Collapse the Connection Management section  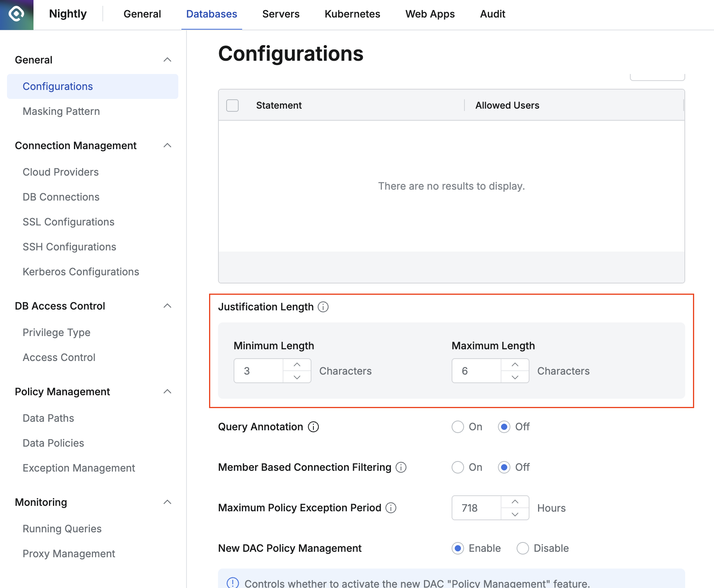(167, 146)
